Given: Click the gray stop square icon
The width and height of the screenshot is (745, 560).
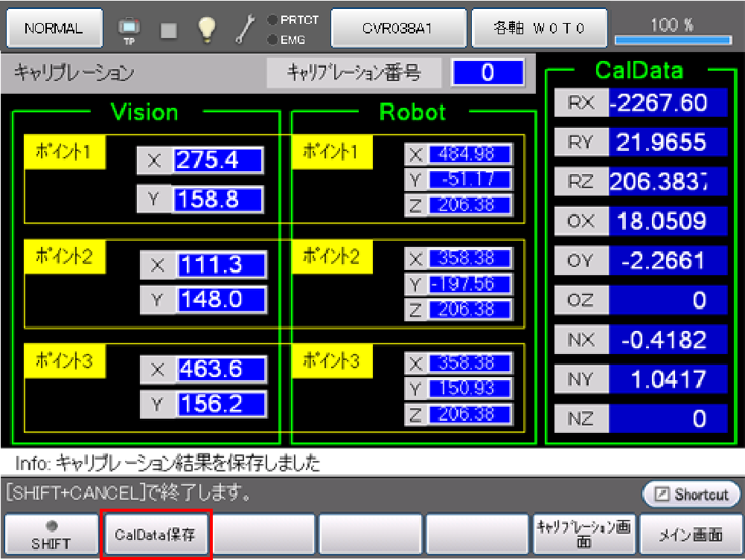Looking at the screenshot, I should coord(168,30).
